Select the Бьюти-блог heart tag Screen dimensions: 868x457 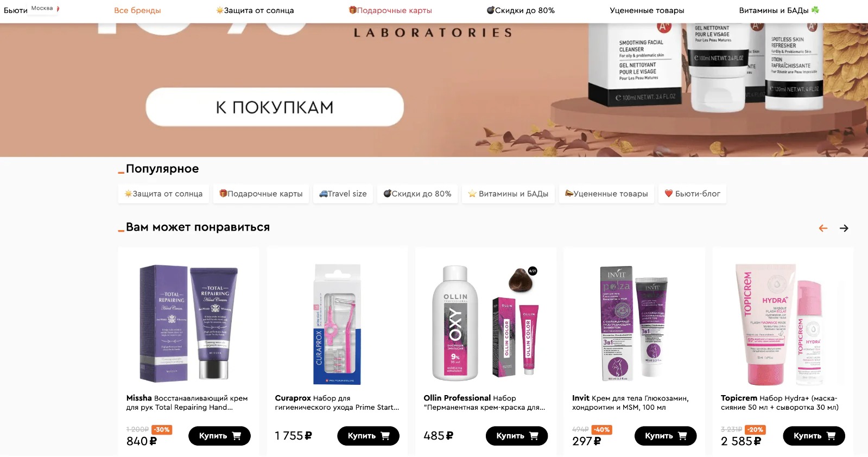coord(692,194)
